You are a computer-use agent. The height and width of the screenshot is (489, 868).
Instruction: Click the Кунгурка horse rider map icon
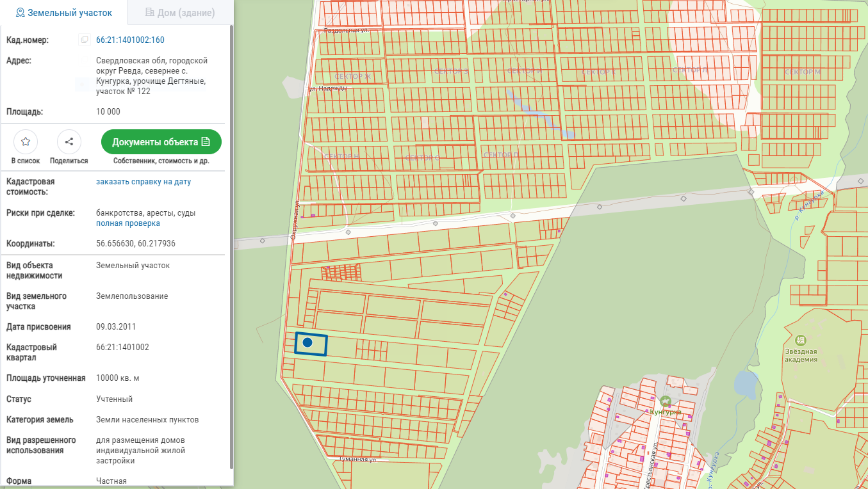pos(666,401)
